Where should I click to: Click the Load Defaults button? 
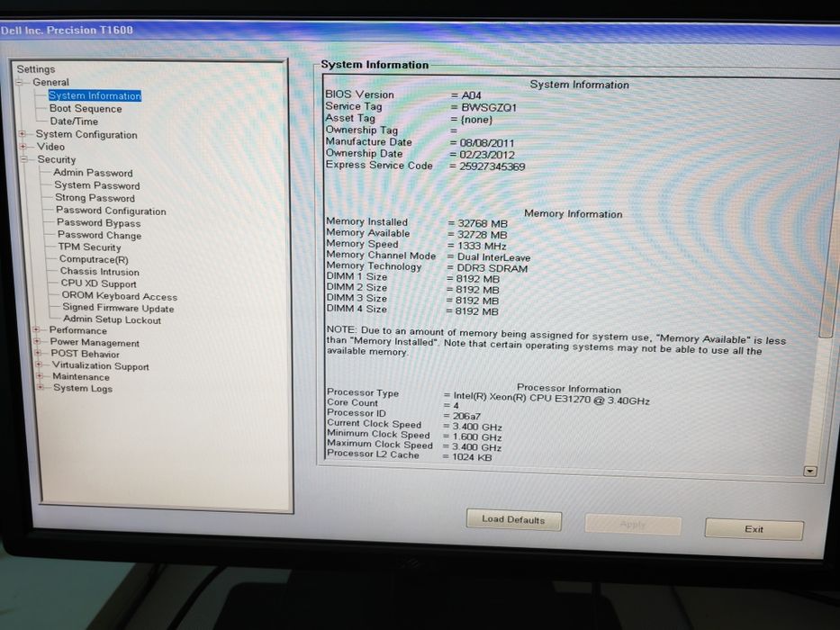pyautogui.click(x=513, y=519)
